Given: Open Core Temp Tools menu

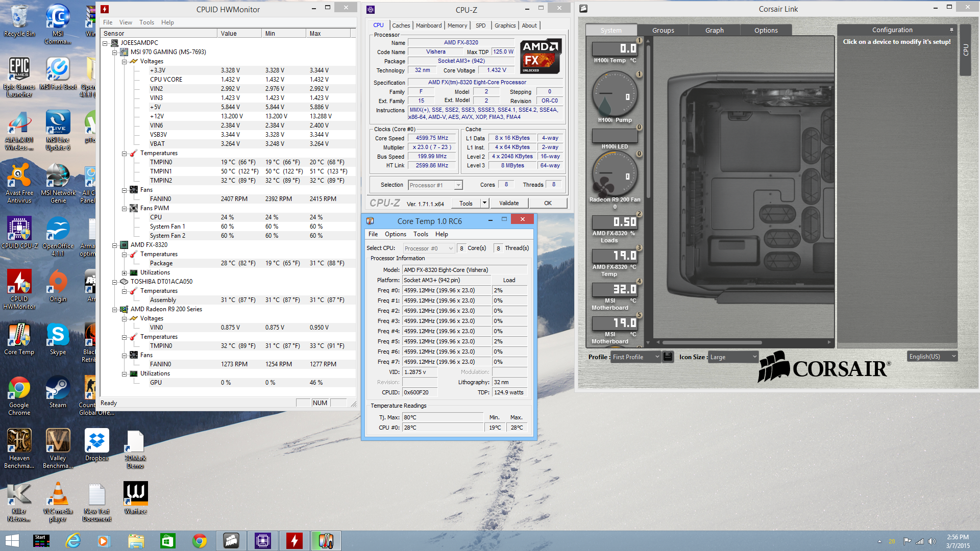Looking at the screenshot, I should click(x=421, y=234).
